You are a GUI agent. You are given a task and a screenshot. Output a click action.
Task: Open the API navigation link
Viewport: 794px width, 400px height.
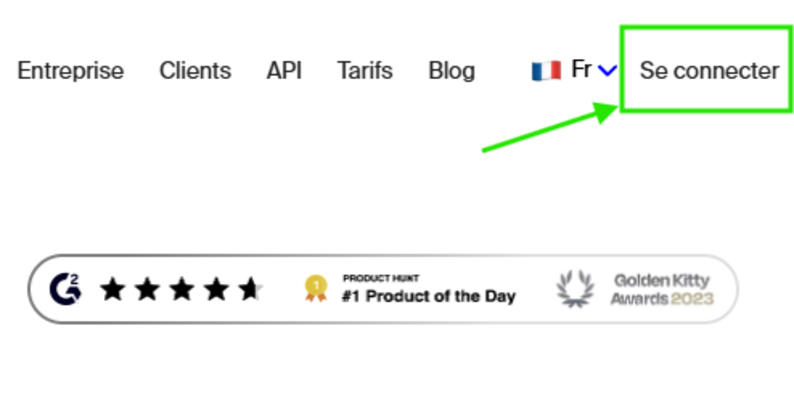click(284, 71)
